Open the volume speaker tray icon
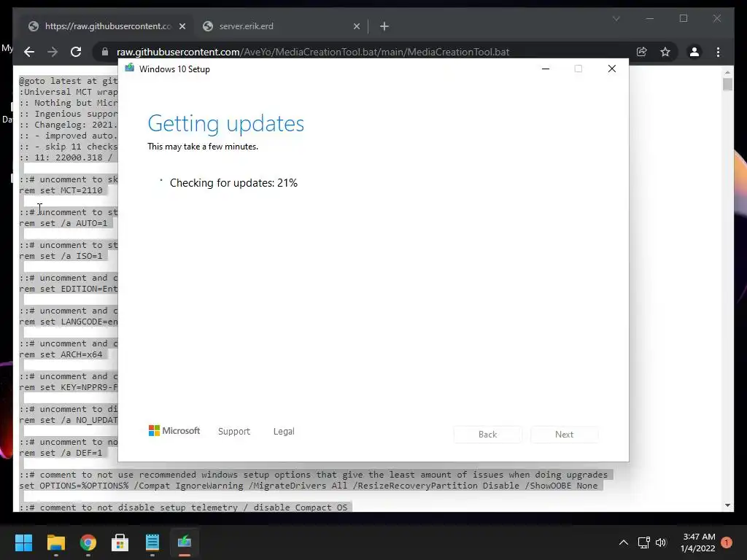This screenshot has width=747, height=560. coord(661,542)
